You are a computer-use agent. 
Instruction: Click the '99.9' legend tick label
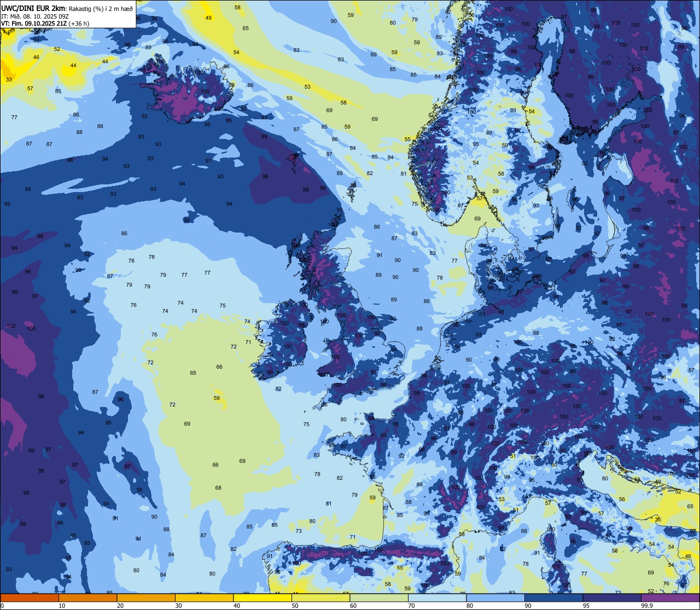(x=647, y=606)
